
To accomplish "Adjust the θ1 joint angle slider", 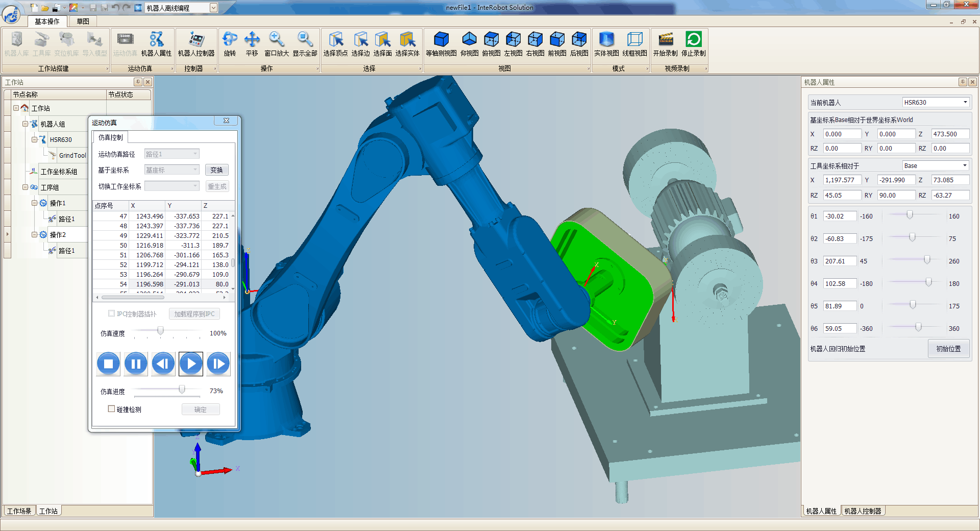I will pyautogui.click(x=910, y=215).
